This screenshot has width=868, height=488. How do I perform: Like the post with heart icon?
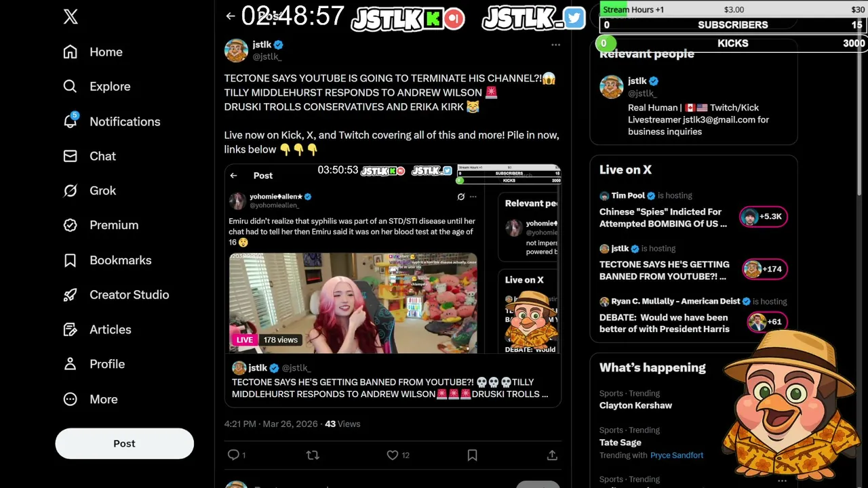tap(393, 455)
